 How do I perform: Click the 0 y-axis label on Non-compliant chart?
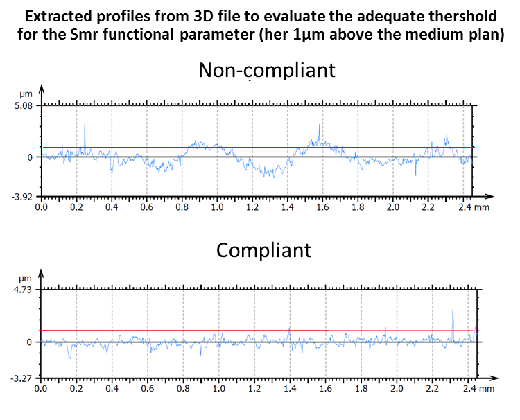tap(30, 157)
